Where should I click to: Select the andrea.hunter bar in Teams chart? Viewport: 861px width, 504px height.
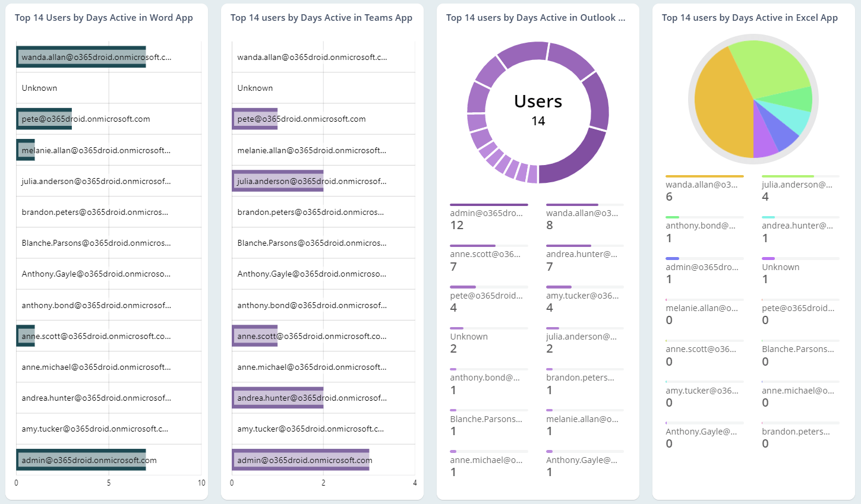[276, 397]
